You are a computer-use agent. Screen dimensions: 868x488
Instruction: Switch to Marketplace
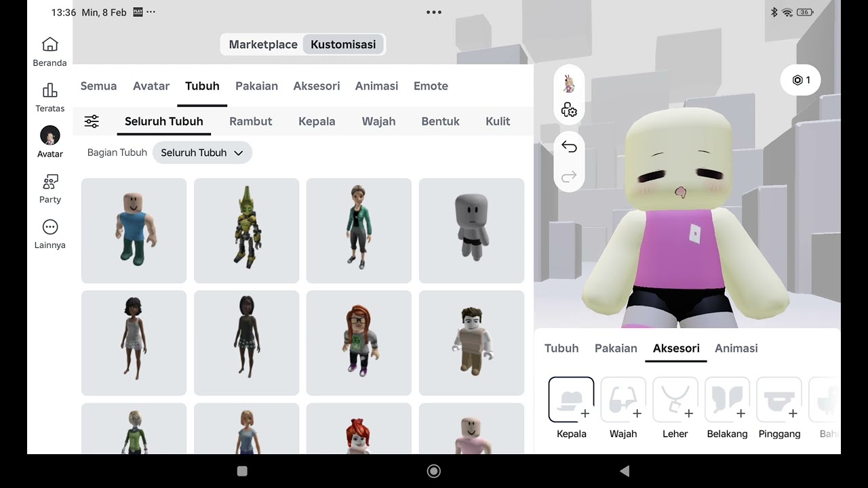pyautogui.click(x=263, y=45)
